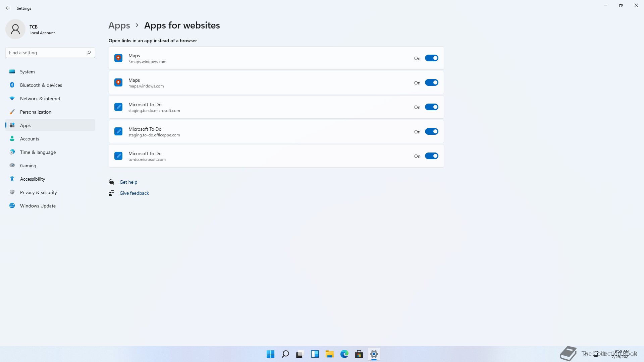Click the back arrow in Settings
Screen dimensions: 644x362
(8, 8)
